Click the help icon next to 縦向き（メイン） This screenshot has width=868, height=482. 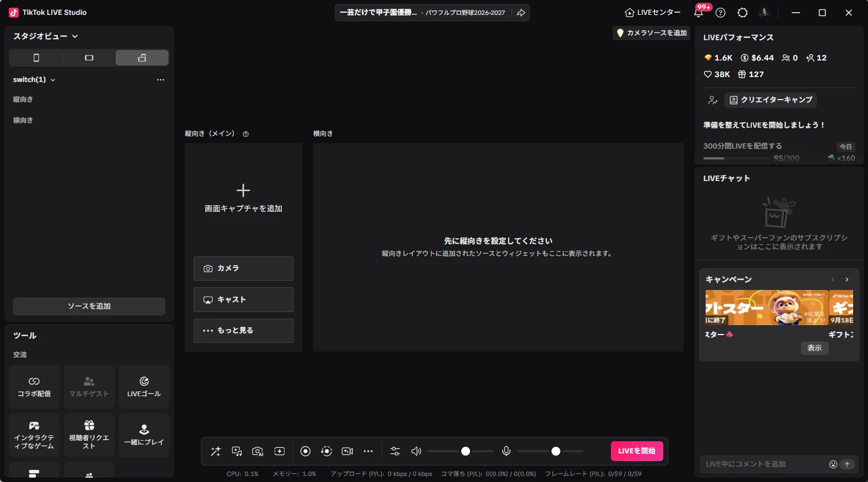coord(246,134)
